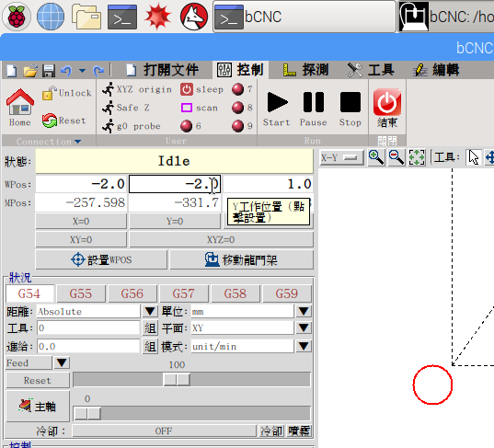Toggle the 主軸 spindle button

click(x=38, y=407)
